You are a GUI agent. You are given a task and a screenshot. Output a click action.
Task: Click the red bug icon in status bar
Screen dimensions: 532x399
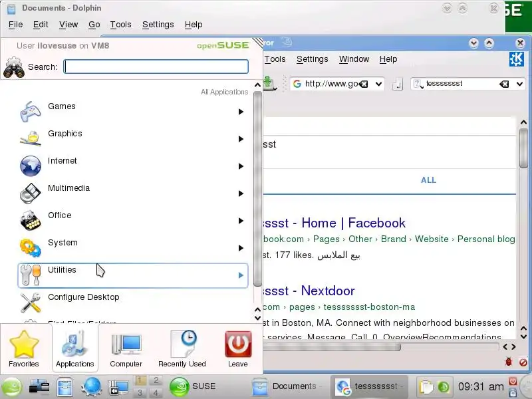pyautogui.click(x=509, y=362)
